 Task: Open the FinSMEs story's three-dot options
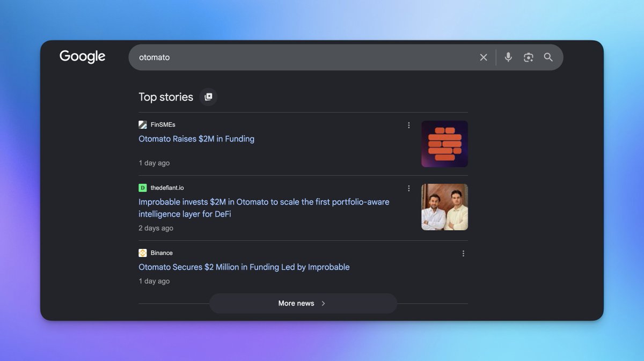pos(408,125)
